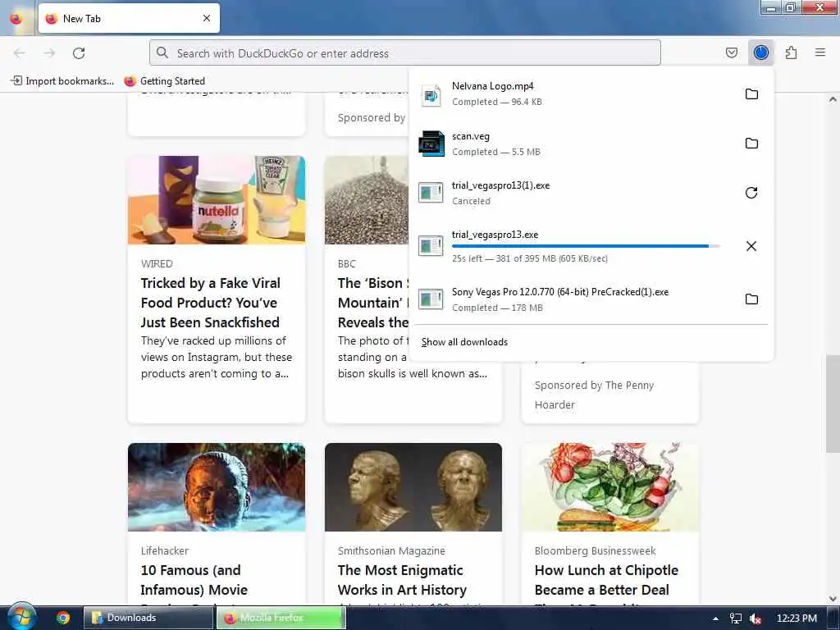840x630 pixels.
Task: Close the New Tab tab
Action: click(207, 18)
